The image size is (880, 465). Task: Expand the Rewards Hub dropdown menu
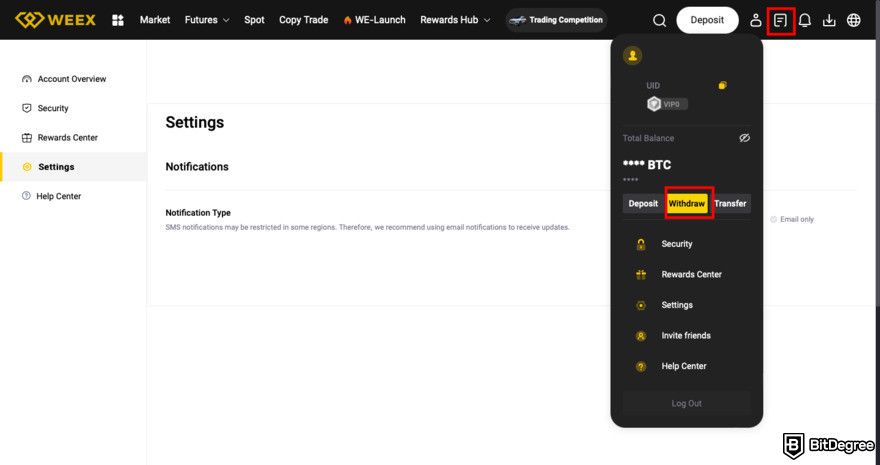(455, 20)
